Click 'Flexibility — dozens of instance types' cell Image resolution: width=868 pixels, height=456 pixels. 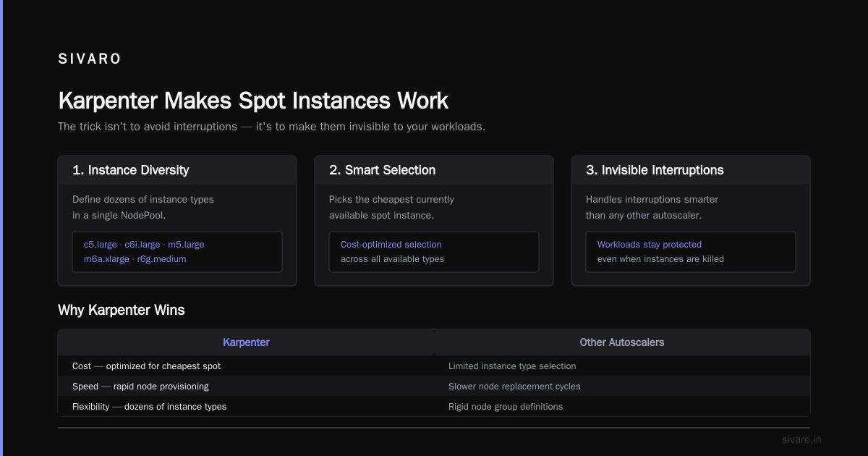(x=246, y=407)
